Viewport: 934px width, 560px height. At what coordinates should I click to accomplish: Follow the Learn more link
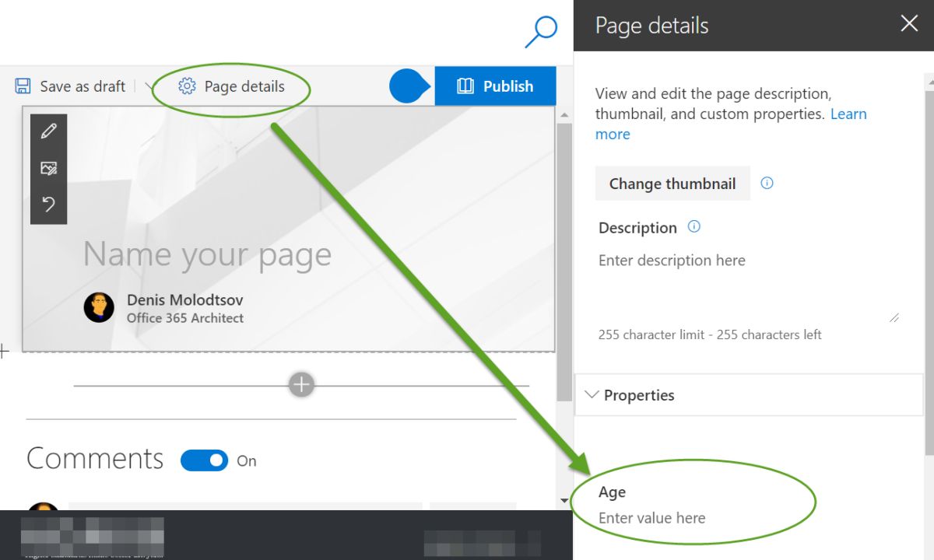point(730,124)
